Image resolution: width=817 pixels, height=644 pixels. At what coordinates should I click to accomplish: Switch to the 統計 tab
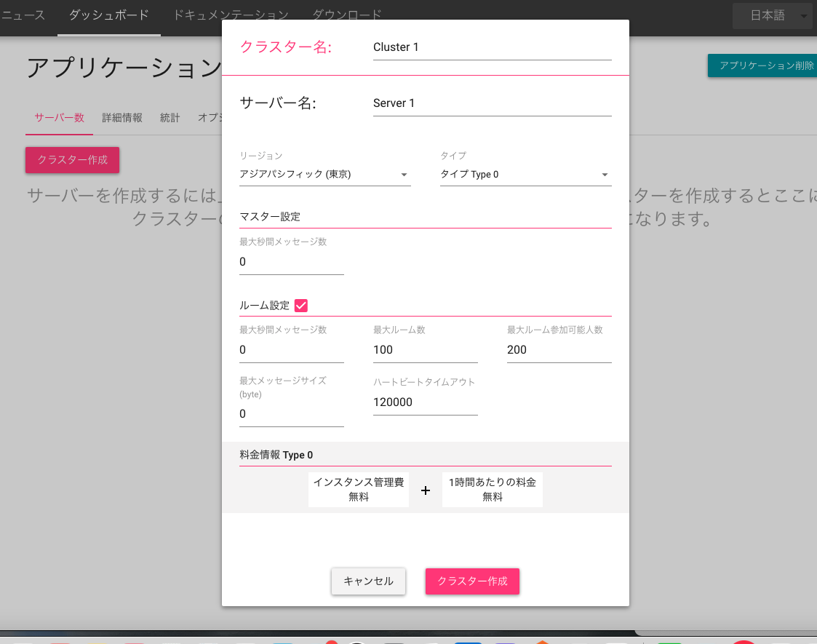point(170,117)
